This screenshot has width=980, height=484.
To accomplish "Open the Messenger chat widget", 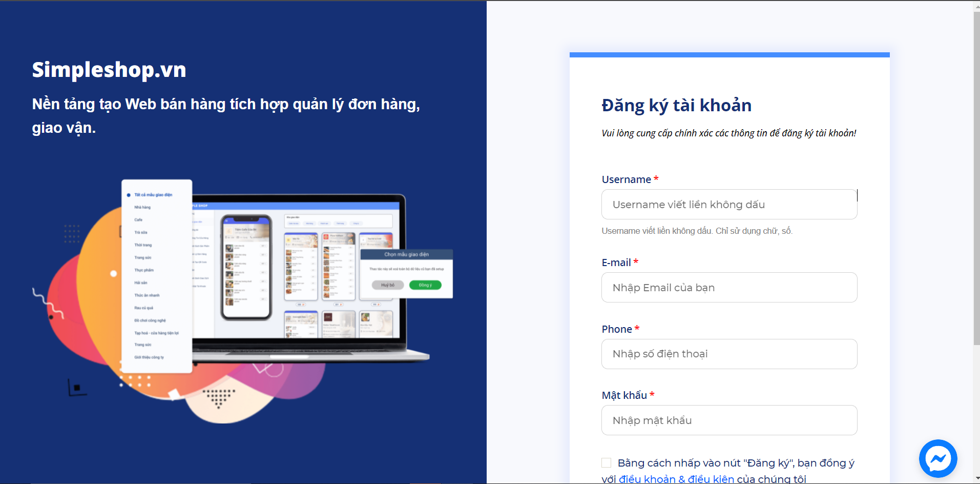I will (937, 458).
